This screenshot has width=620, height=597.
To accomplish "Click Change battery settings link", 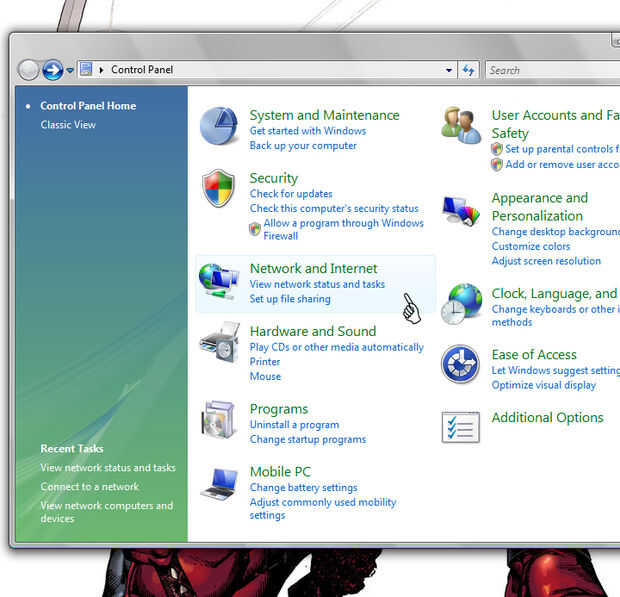I will [303, 487].
